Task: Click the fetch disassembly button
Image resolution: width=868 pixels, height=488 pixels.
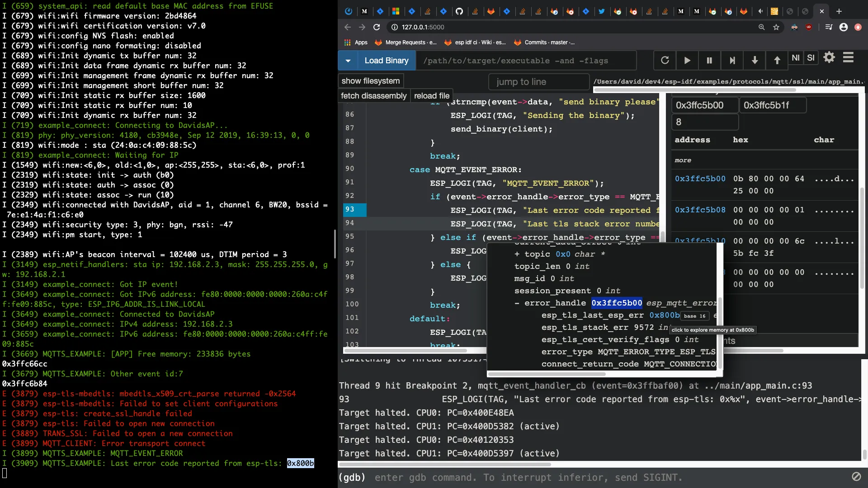Action: (373, 96)
